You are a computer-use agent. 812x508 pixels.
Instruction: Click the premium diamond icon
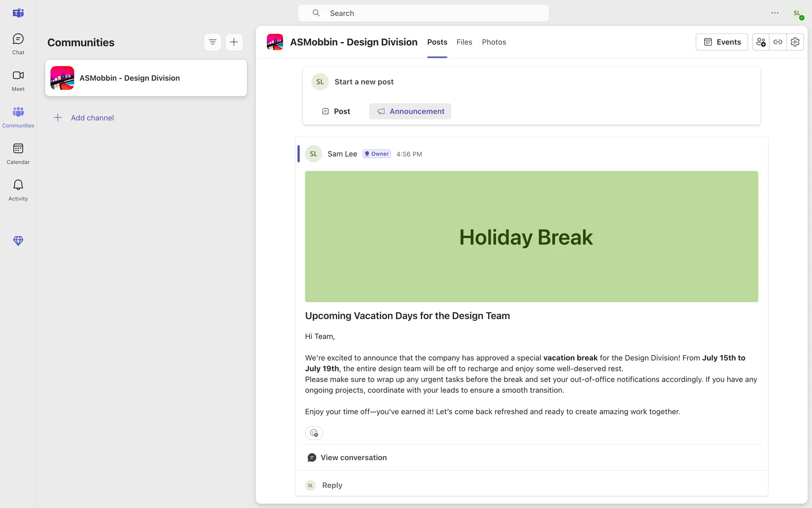click(x=18, y=241)
